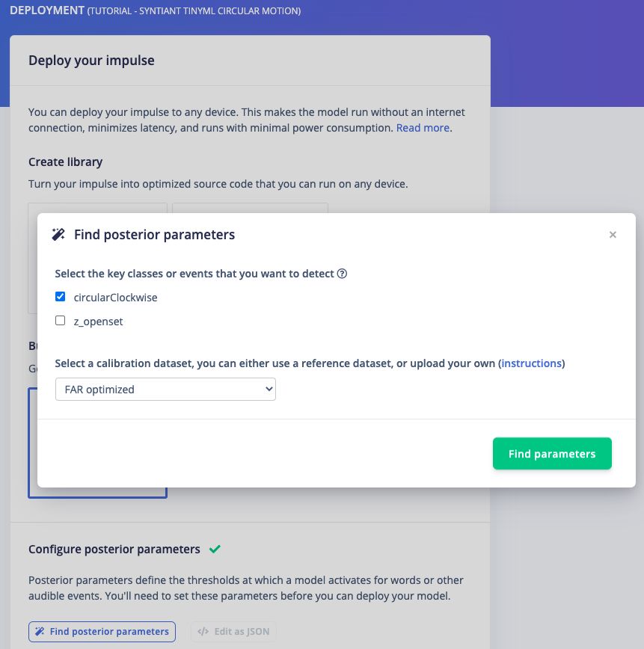Start search with the green Find parameters button
The height and width of the screenshot is (649, 644).
552,454
